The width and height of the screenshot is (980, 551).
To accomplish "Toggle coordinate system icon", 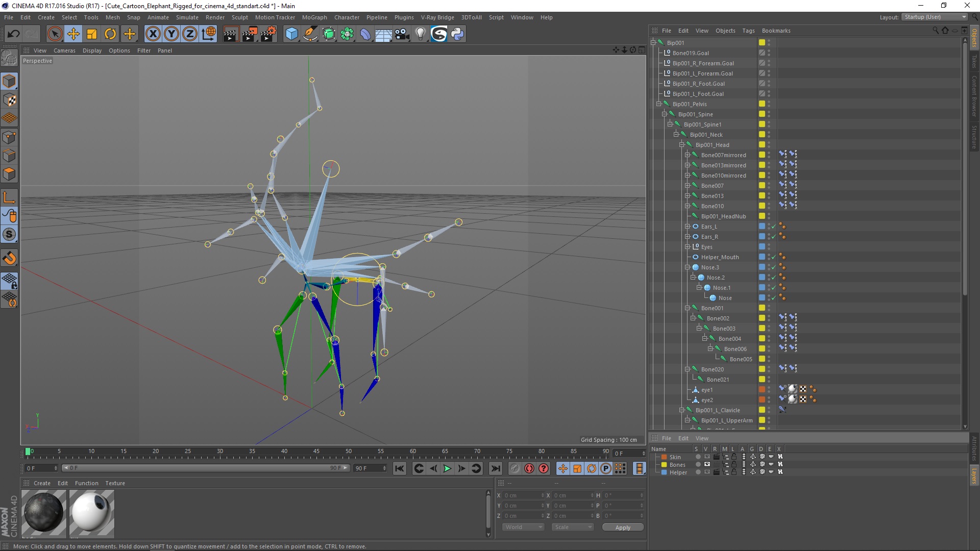I will [209, 34].
